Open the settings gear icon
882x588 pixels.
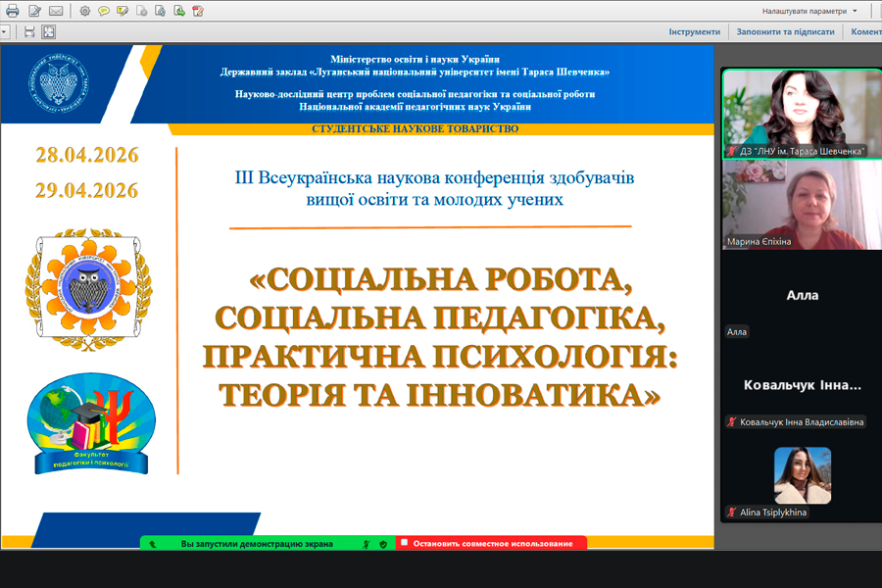(x=85, y=11)
